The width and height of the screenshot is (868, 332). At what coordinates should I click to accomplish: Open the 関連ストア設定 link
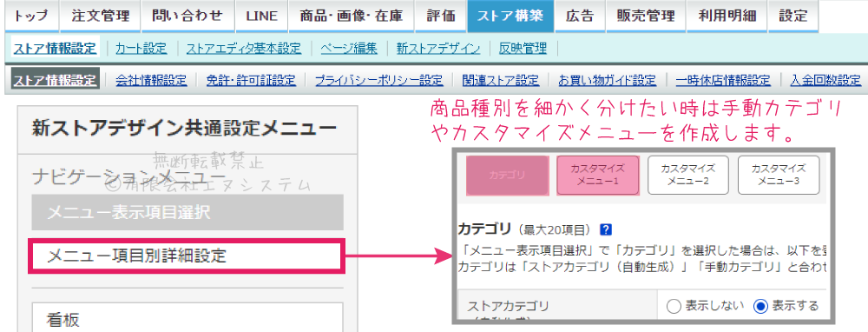pyautogui.click(x=501, y=80)
